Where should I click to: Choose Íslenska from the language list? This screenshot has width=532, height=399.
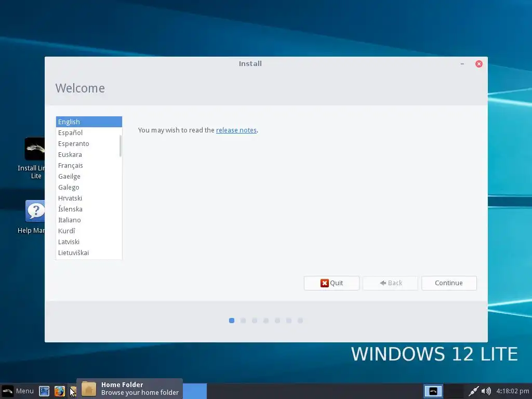(89, 209)
